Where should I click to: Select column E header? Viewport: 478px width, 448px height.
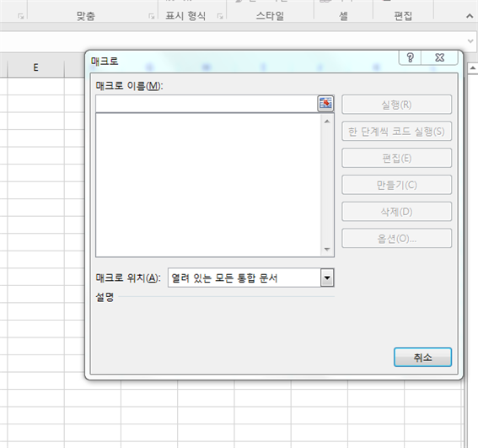35,67
